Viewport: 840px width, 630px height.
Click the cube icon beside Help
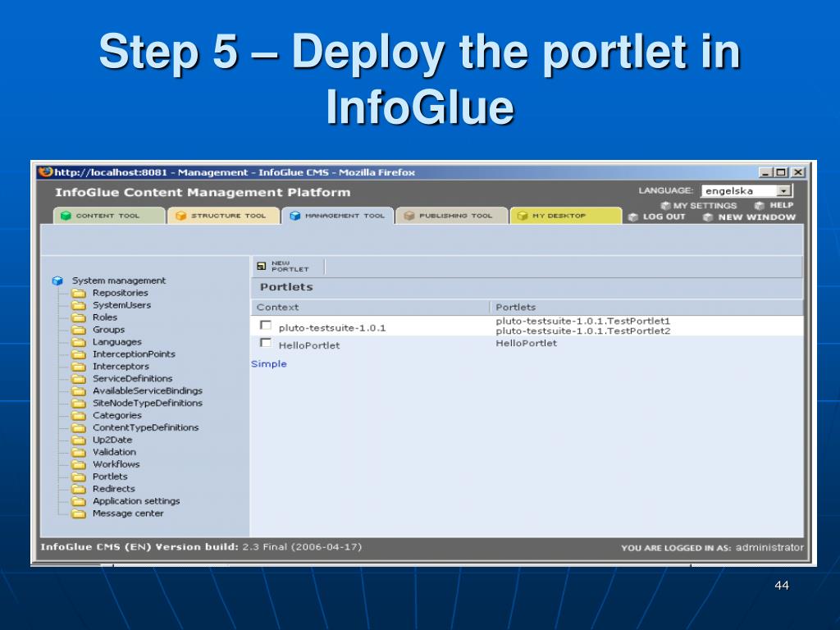coord(759,206)
